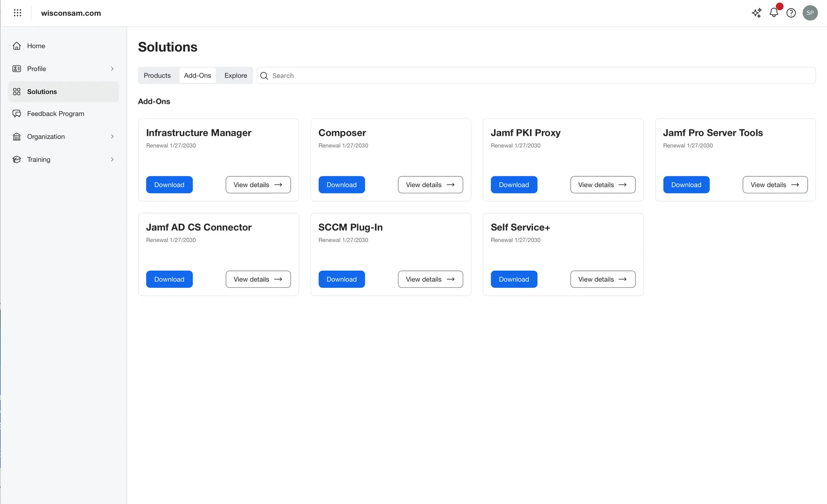Screen dimensions: 827x504
Task: Click the Jamf Pro Server Tools title
Action: pos(713,133)
